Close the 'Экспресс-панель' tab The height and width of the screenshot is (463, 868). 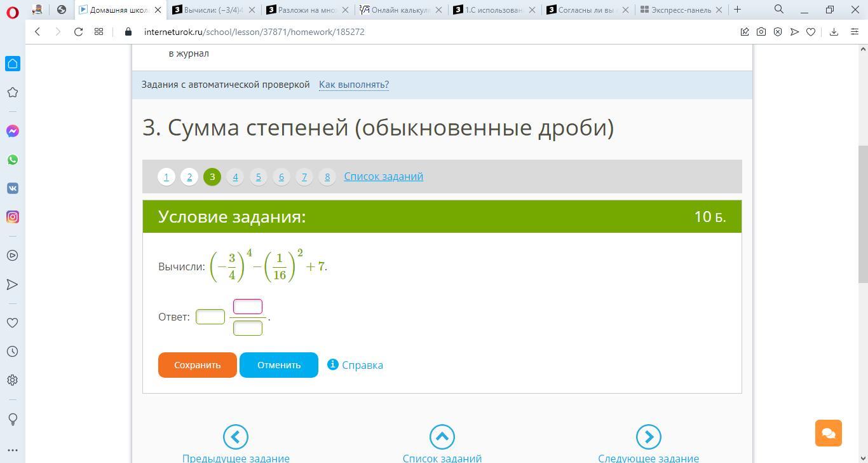coord(719,10)
